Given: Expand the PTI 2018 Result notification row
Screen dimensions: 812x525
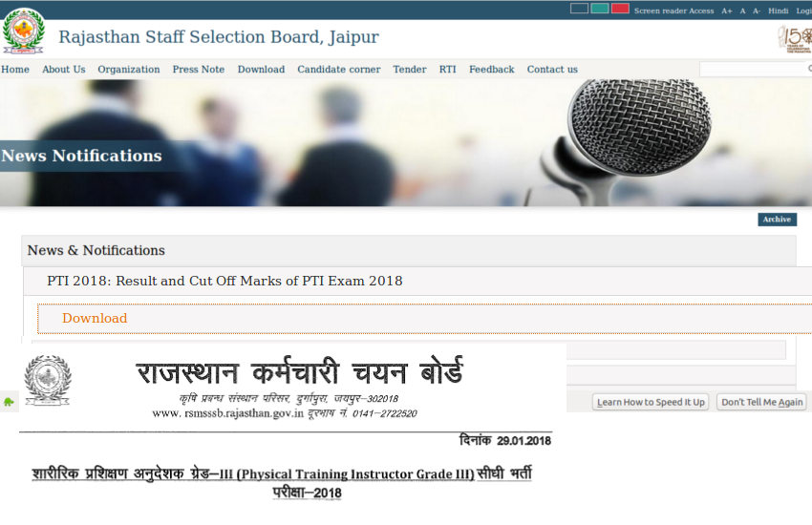Looking at the screenshot, I should point(224,281).
